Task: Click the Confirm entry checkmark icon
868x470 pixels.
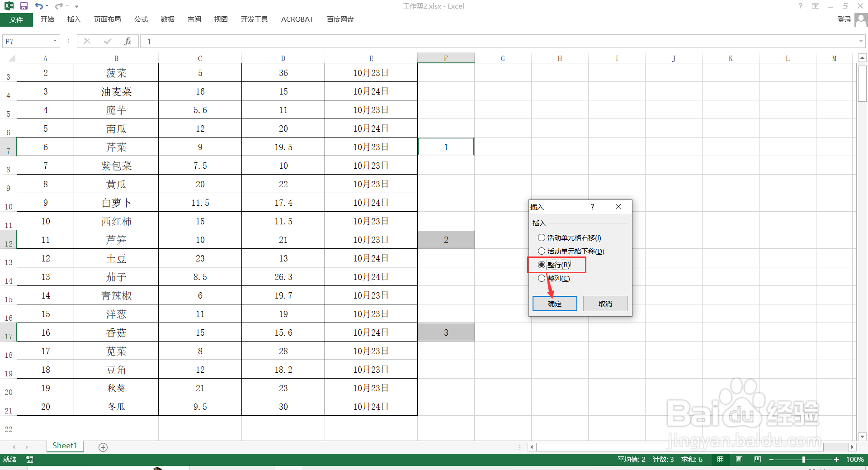Action: point(108,41)
